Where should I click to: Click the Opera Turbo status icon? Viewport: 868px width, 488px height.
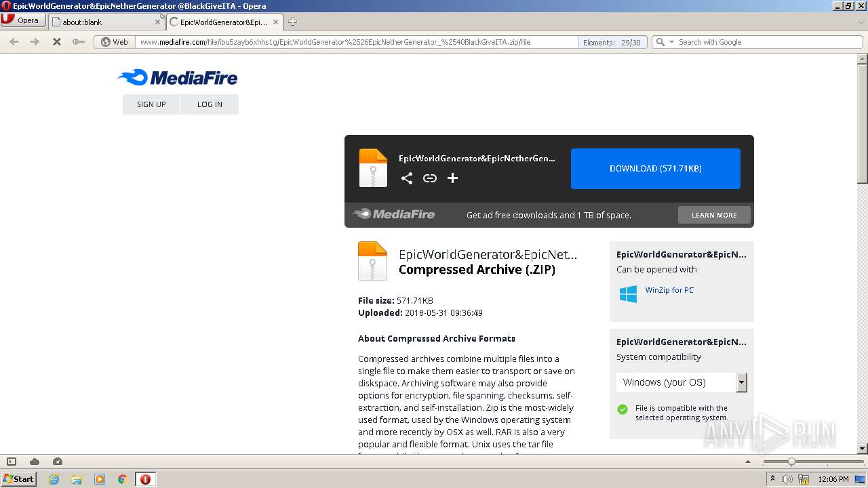point(58,462)
